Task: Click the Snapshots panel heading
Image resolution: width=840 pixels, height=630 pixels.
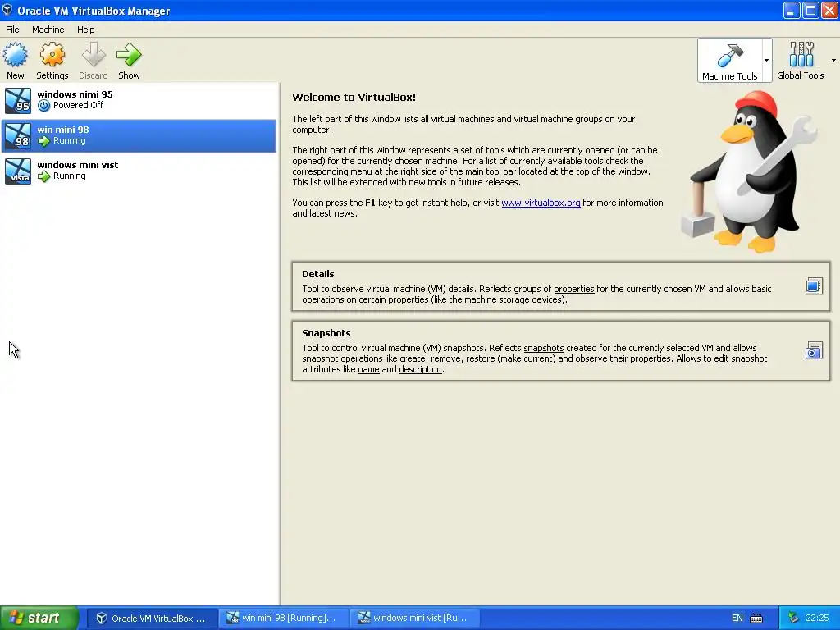Action: tap(326, 333)
